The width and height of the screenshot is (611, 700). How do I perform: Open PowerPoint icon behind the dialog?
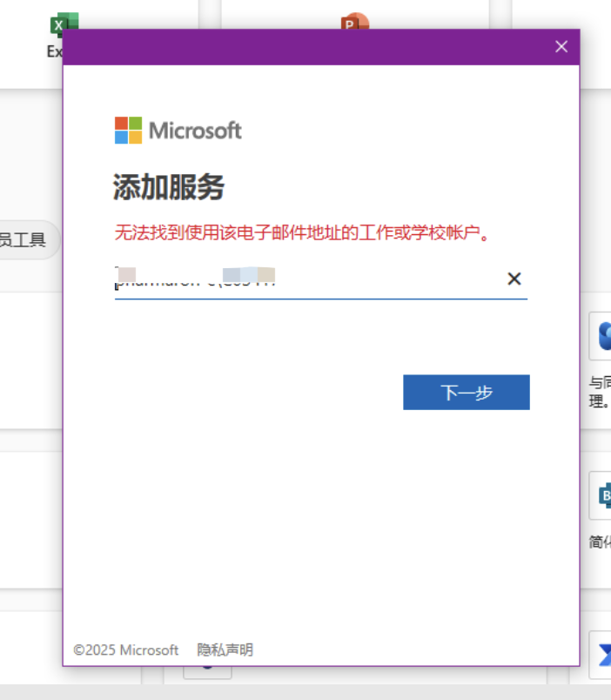355,21
